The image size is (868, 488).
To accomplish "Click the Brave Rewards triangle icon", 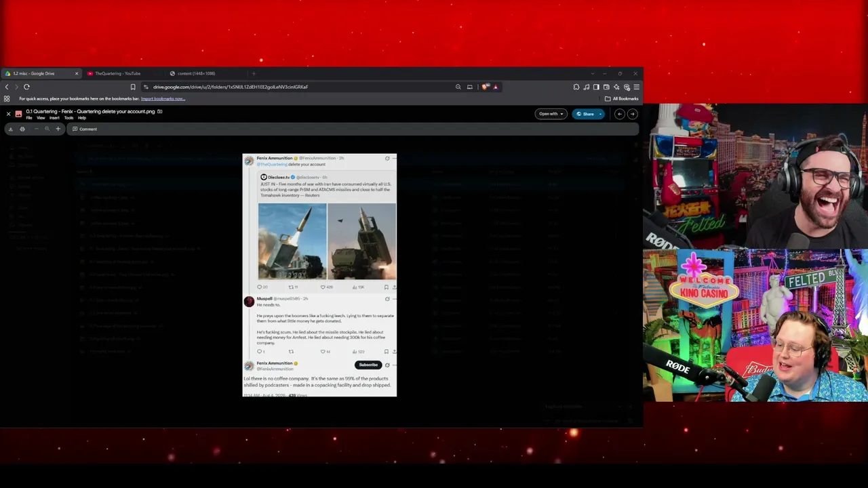I will coord(496,87).
